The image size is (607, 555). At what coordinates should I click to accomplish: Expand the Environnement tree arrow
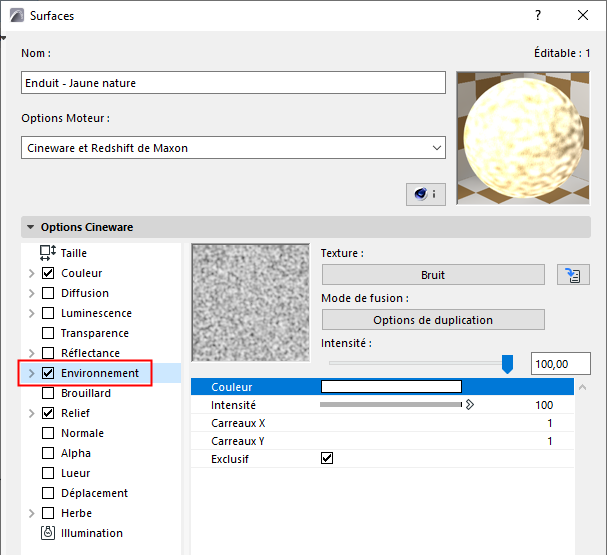click(32, 373)
